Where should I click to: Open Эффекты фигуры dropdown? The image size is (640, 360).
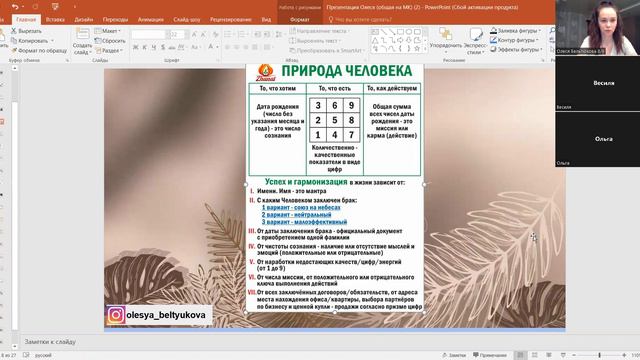point(516,49)
